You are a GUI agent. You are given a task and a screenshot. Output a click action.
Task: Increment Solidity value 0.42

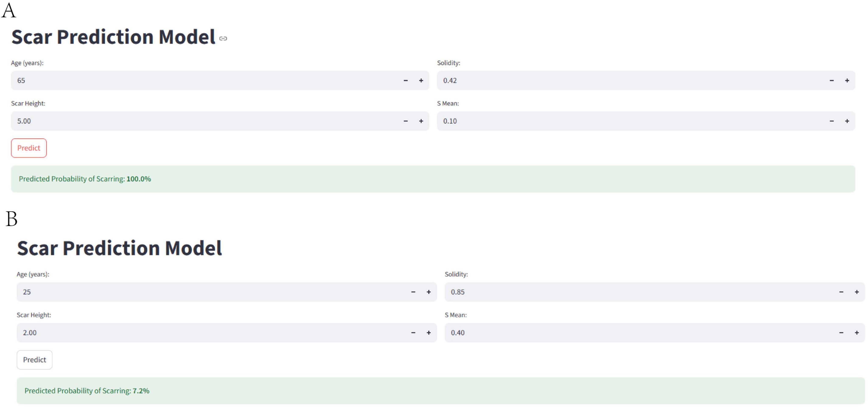point(847,81)
